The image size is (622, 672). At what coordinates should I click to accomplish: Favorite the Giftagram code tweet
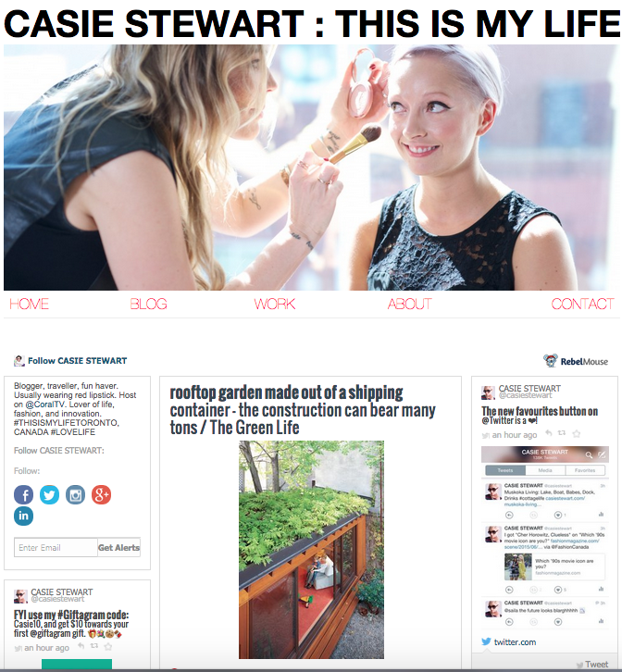coord(108,646)
